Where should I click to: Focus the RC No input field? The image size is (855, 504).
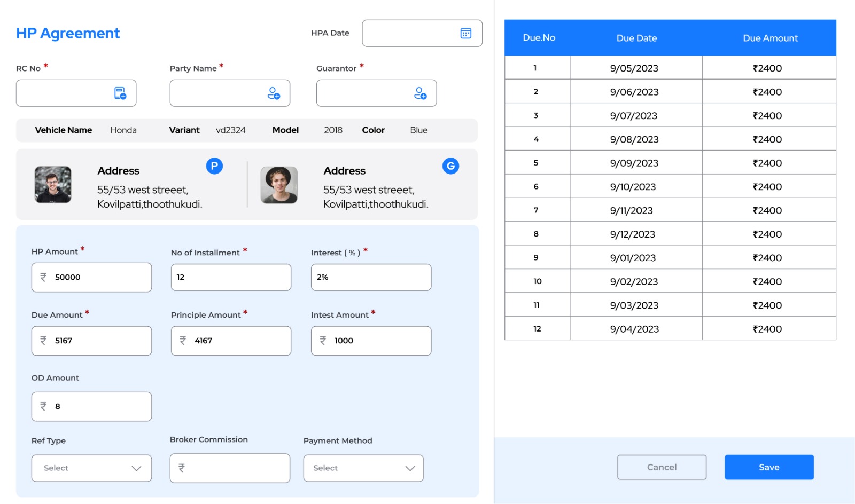(x=76, y=93)
